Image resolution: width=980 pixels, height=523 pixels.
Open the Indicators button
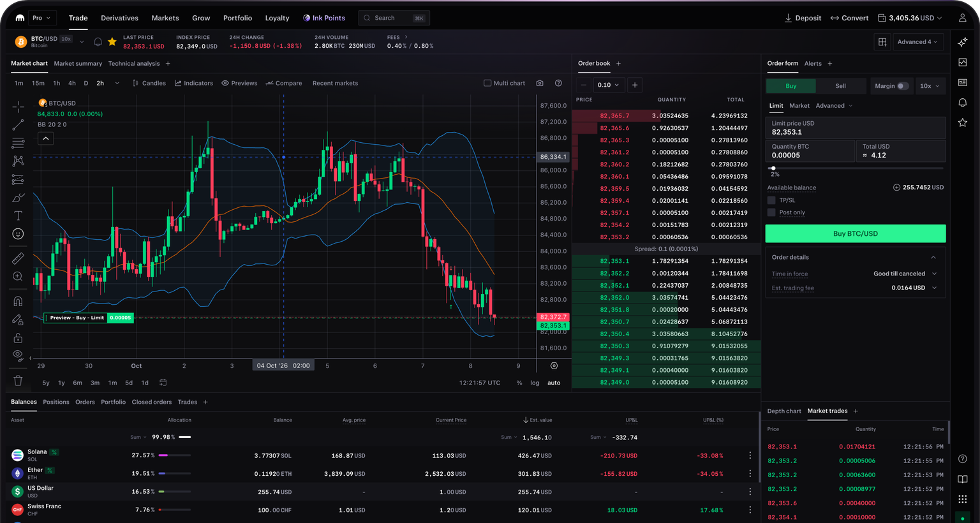tap(194, 83)
